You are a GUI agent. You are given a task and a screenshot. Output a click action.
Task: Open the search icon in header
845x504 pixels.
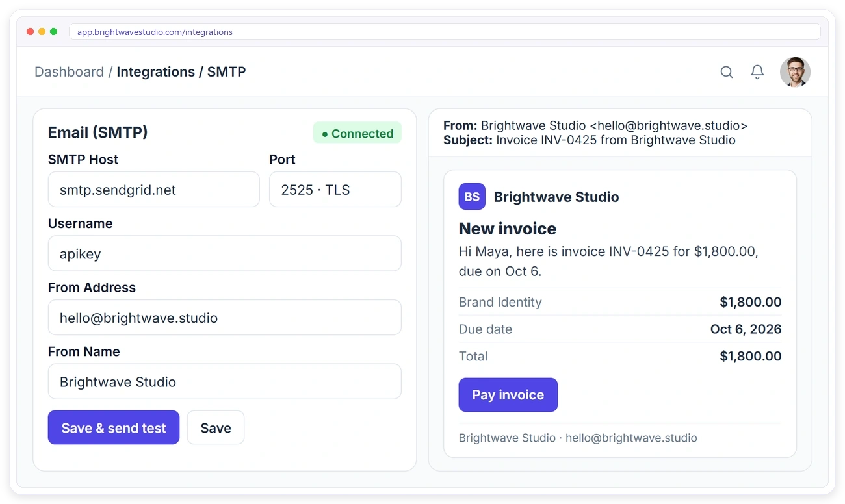(727, 72)
